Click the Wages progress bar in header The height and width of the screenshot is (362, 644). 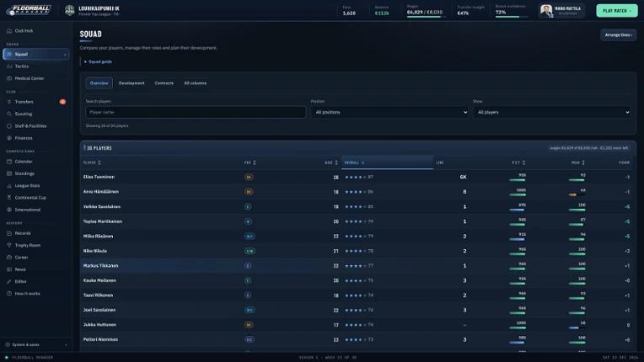[x=425, y=17]
